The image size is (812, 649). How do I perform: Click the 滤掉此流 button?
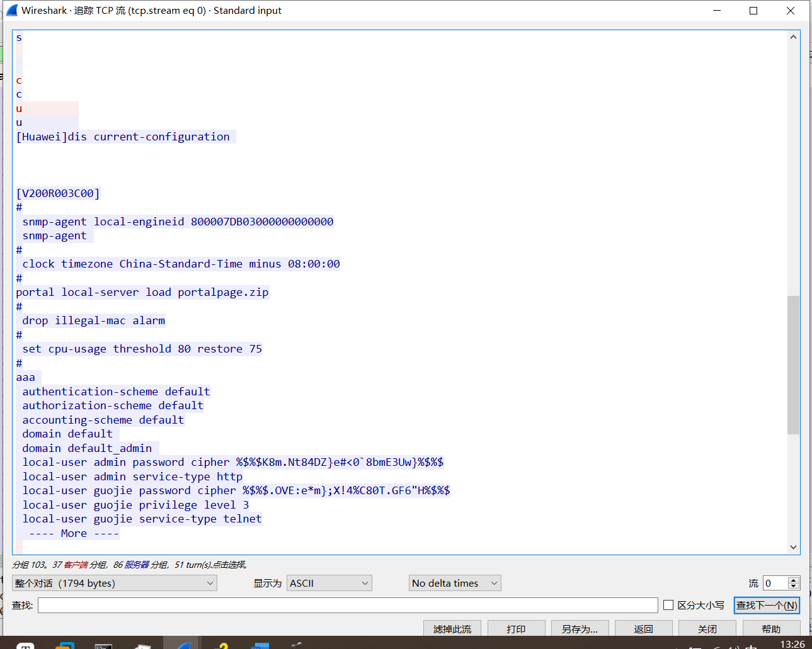tap(452, 628)
